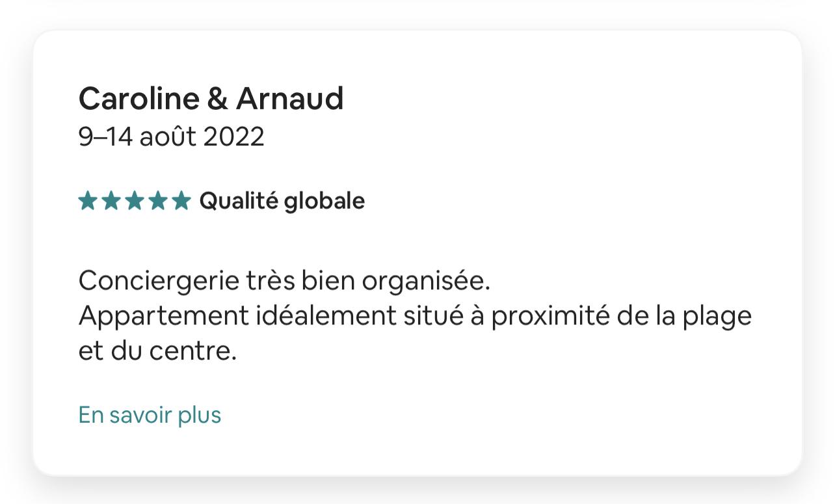Open the En savoir plus link
Image resolution: width=835 pixels, height=504 pixels.
pyautogui.click(x=150, y=415)
